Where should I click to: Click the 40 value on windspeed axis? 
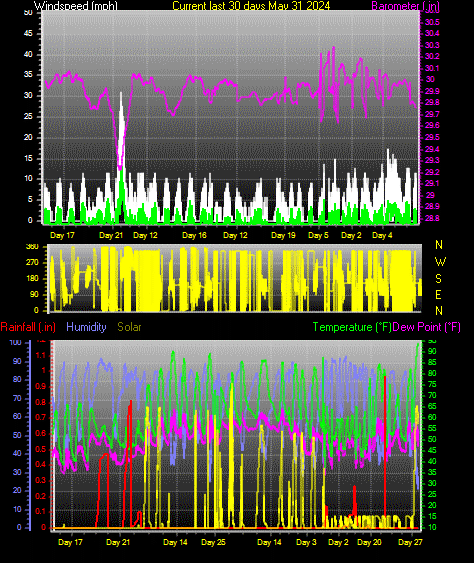[x=28, y=54]
